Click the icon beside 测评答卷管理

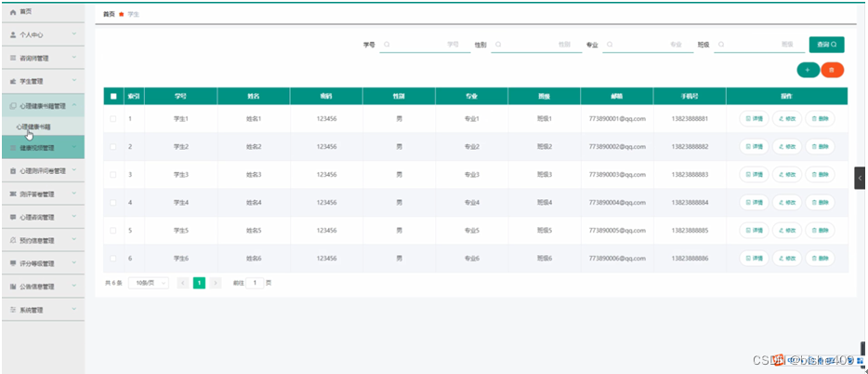point(13,194)
